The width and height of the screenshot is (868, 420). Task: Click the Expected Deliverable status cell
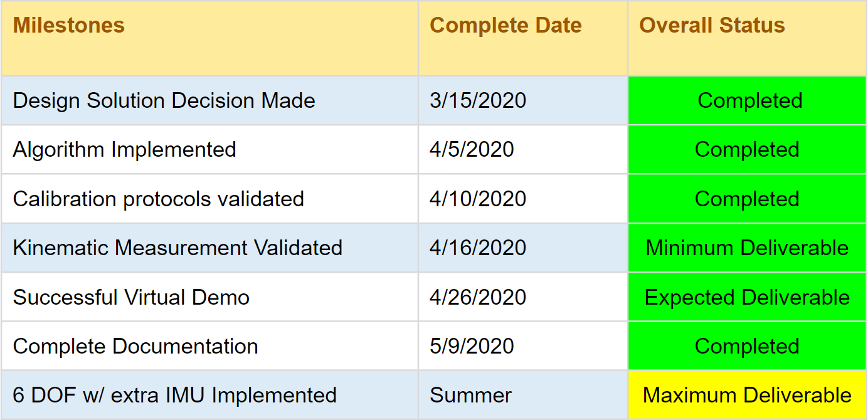747,297
